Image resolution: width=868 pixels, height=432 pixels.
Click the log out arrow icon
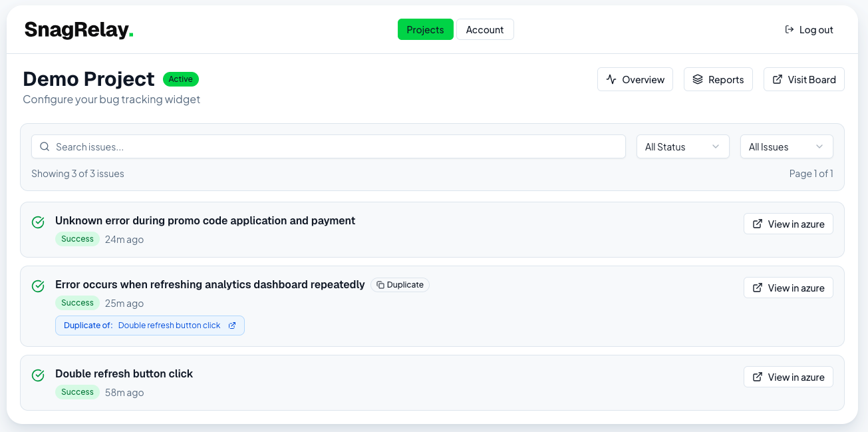(790, 29)
